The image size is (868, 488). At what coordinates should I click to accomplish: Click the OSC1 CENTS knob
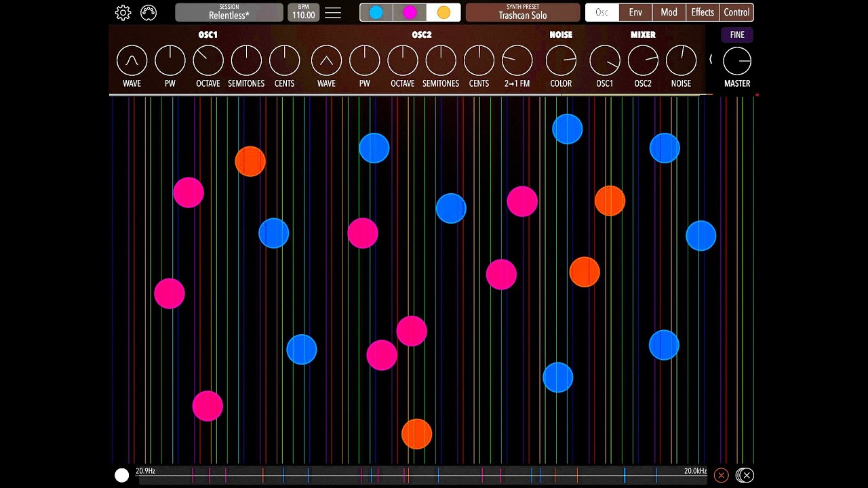[285, 61]
